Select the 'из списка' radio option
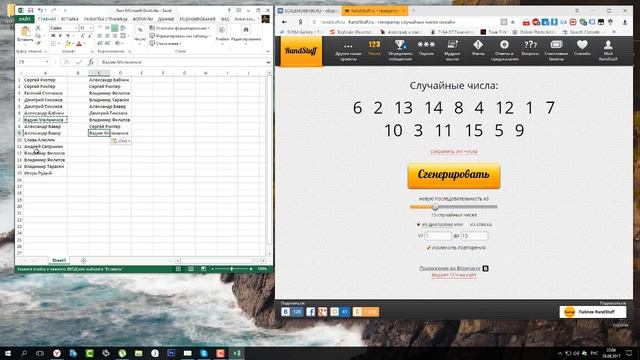The image size is (640, 360). click(x=467, y=224)
